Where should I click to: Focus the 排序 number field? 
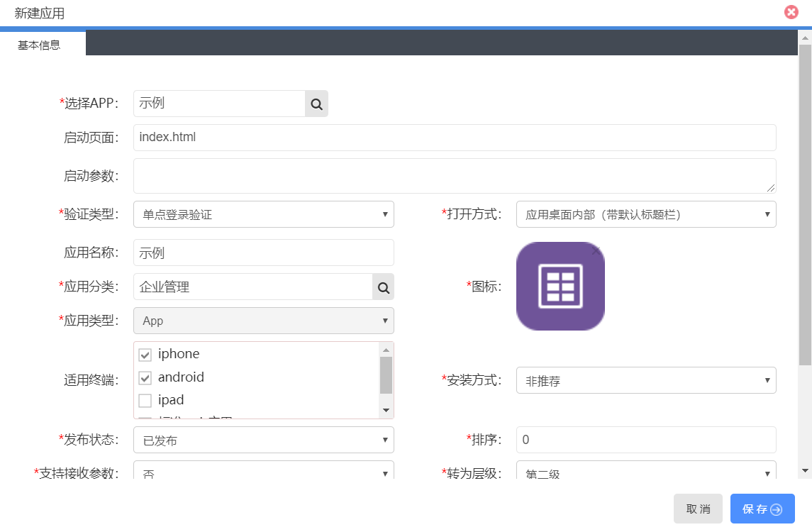645,440
